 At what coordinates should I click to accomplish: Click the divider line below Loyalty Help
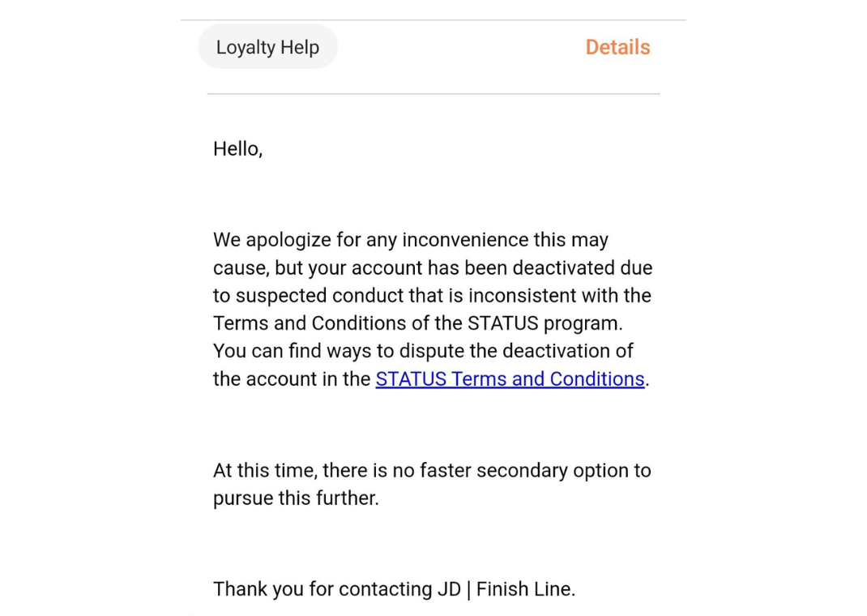click(x=433, y=94)
